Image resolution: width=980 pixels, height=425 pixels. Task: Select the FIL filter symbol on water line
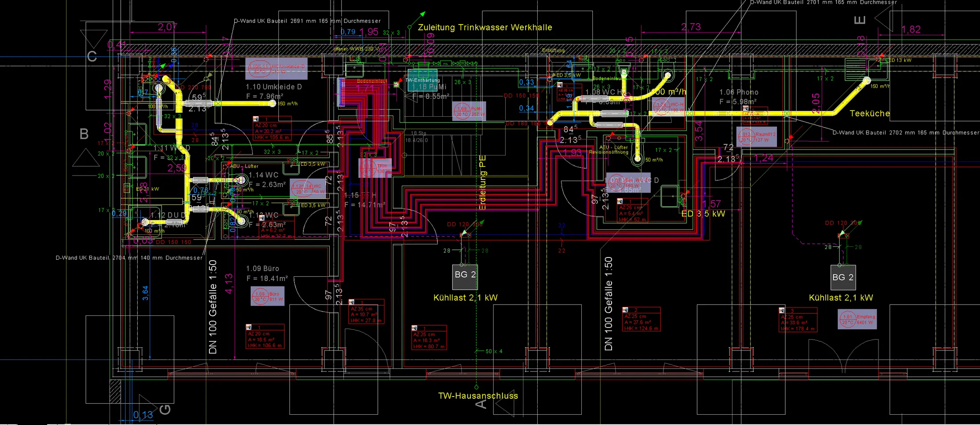tap(446, 64)
